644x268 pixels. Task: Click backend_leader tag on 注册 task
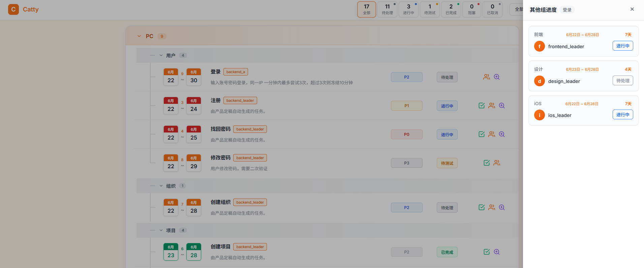pos(240,100)
